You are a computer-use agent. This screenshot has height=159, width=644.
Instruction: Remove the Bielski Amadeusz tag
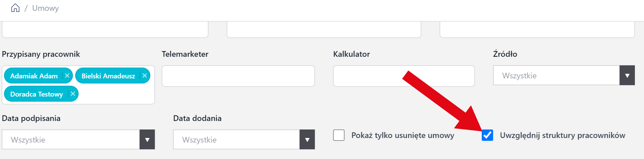coord(145,76)
